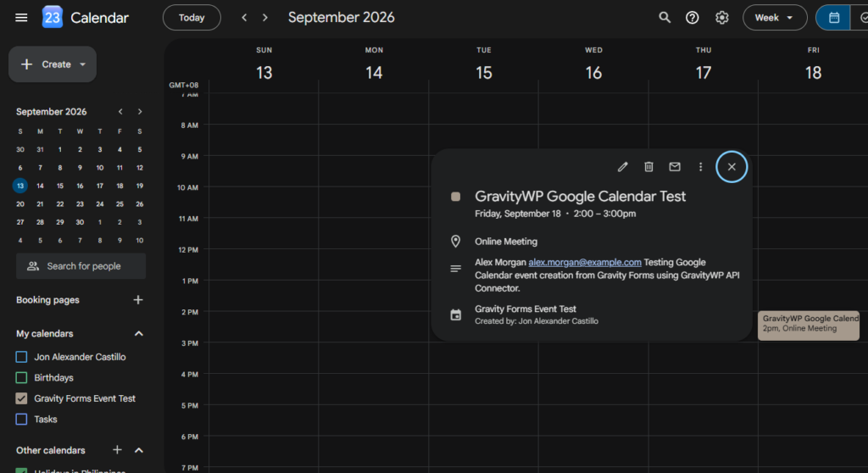Open the Settings gear menu

pyautogui.click(x=722, y=18)
